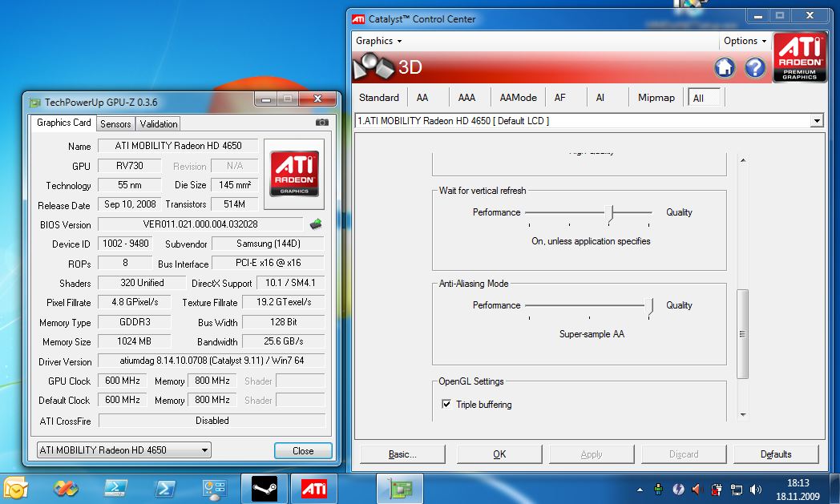Screen dimensions: 840x504
Task: Select the Mipmap tab
Action: (656, 98)
